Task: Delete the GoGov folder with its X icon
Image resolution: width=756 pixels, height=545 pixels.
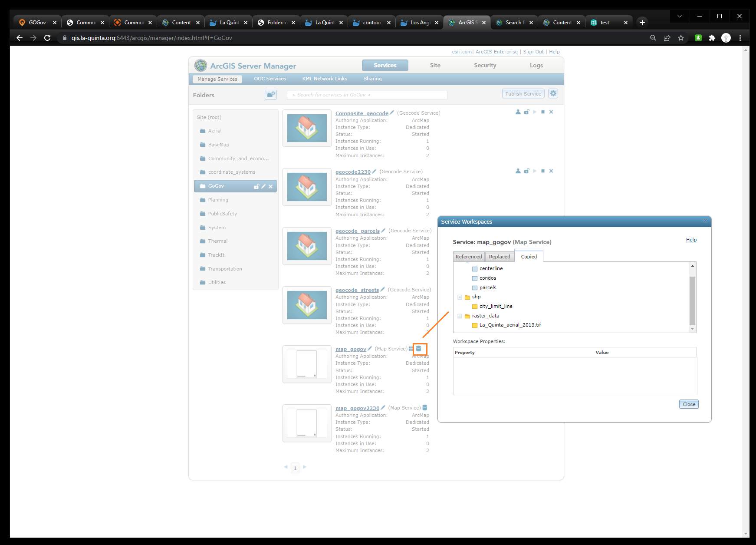Action: click(x=271, y=186)
